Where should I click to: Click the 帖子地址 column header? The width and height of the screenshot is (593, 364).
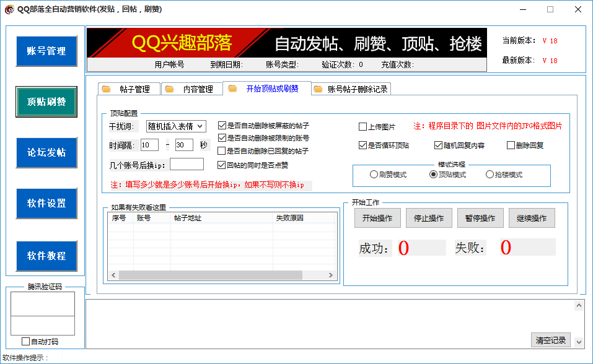pos(222,218)
